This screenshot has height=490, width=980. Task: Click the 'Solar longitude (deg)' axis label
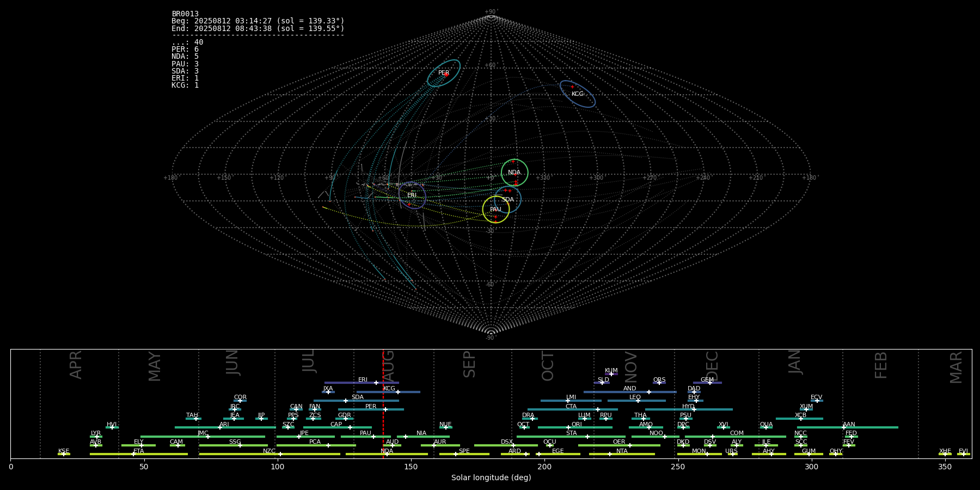pyautogui.click(x=491, y=477)
